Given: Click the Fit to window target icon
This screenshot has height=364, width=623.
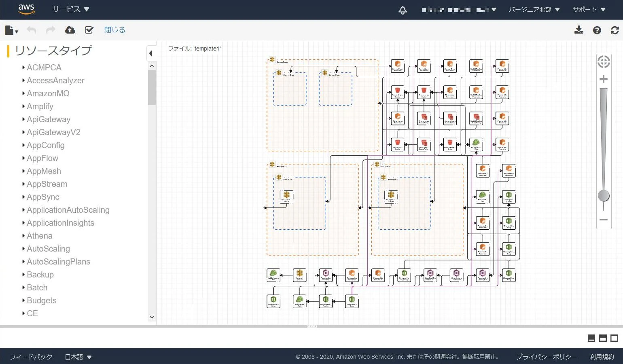Looking at the screenshot, I should tap(604, 62).
